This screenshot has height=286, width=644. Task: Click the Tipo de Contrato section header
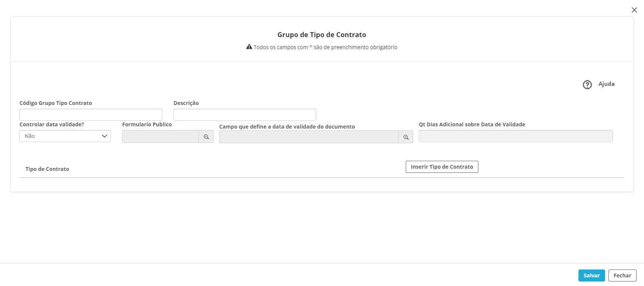tap(47, 169)
